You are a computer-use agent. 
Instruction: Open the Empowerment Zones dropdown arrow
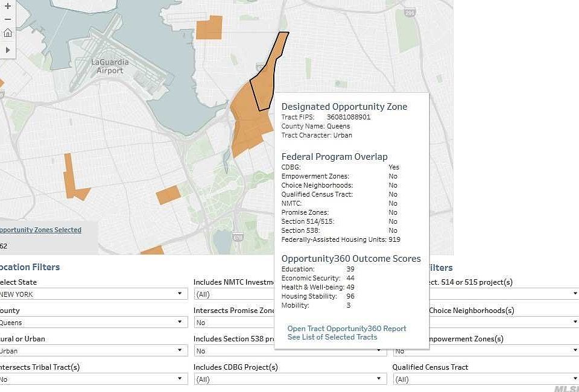pyautogui.click(x=575, y=350)
